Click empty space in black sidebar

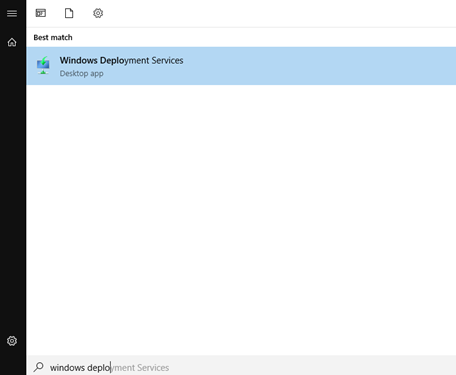click(13, 190)
